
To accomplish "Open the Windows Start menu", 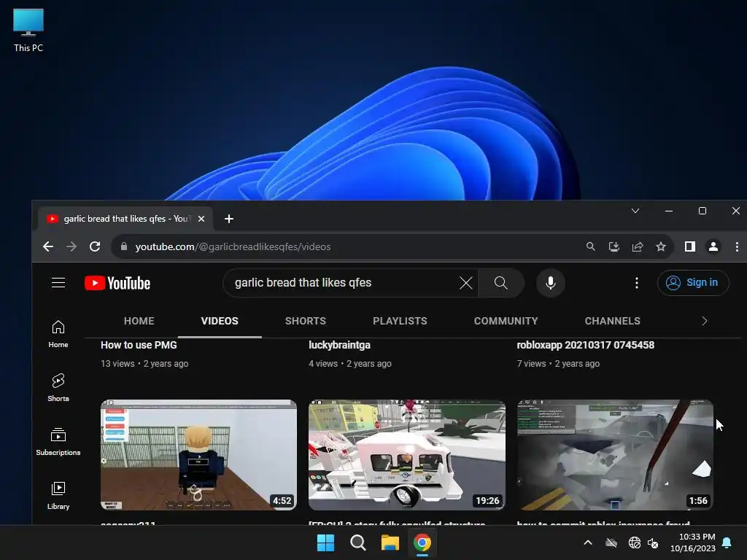I will 326,542.
